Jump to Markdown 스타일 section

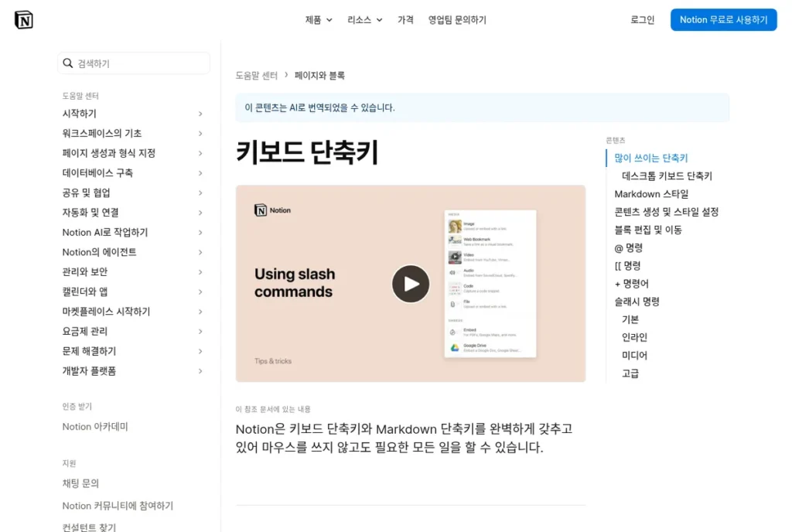651,194
